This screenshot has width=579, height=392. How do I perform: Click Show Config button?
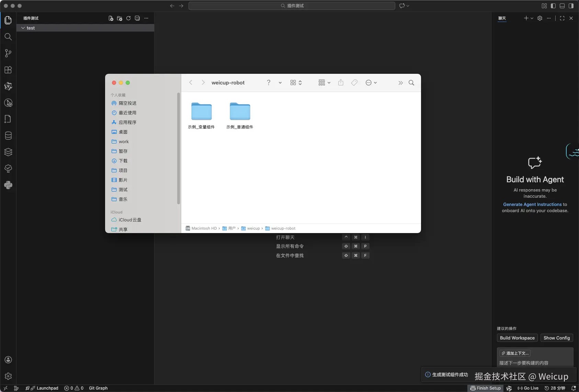(557, 338)
